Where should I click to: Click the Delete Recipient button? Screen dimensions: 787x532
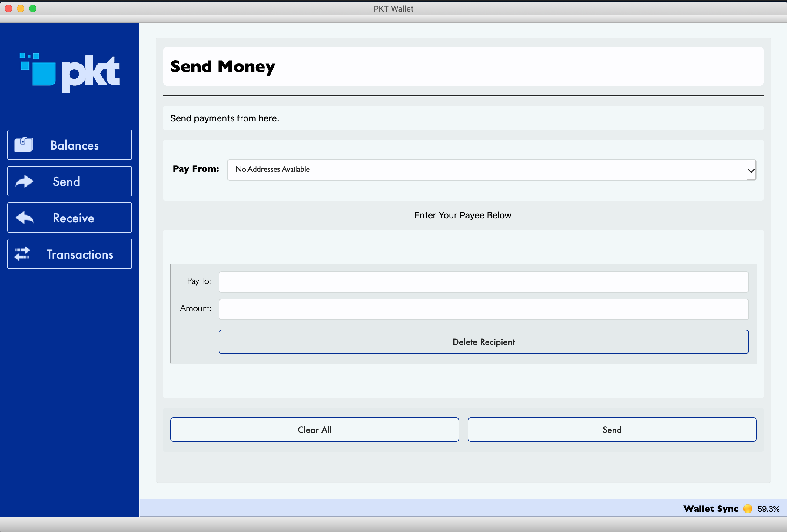pos(483,342)
